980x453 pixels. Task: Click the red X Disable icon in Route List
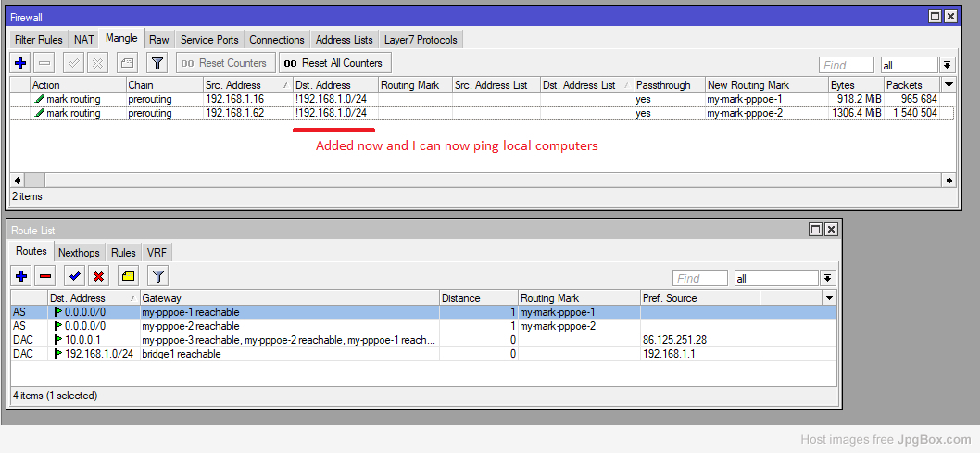(x=99, y=276)
